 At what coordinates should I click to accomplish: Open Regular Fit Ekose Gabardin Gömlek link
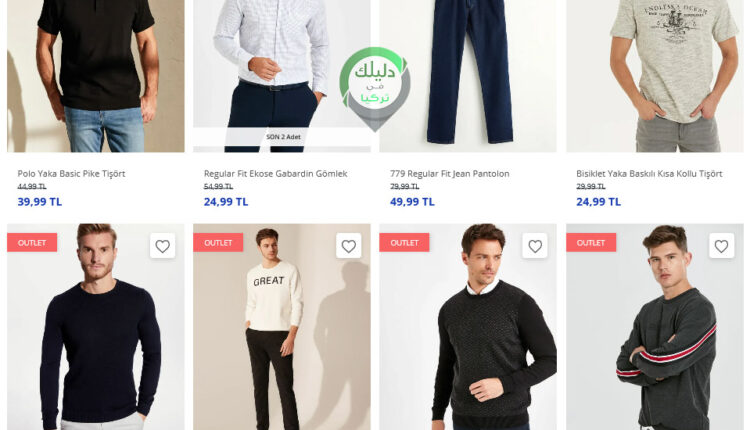click(276, 174)
